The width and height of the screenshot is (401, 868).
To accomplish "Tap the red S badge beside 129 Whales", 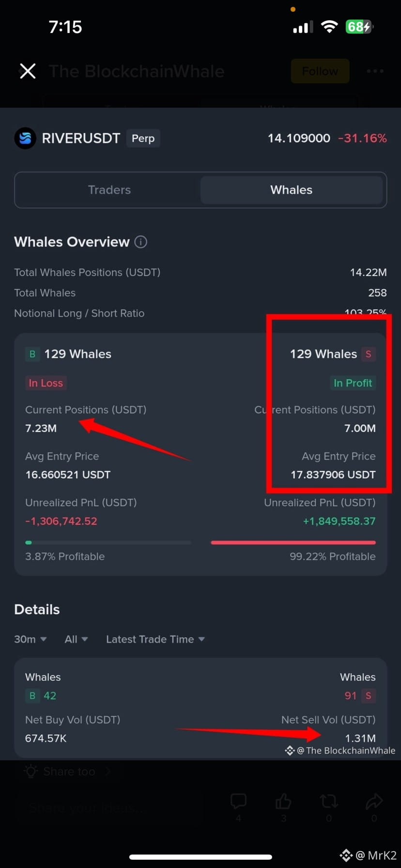I will 369,354.
